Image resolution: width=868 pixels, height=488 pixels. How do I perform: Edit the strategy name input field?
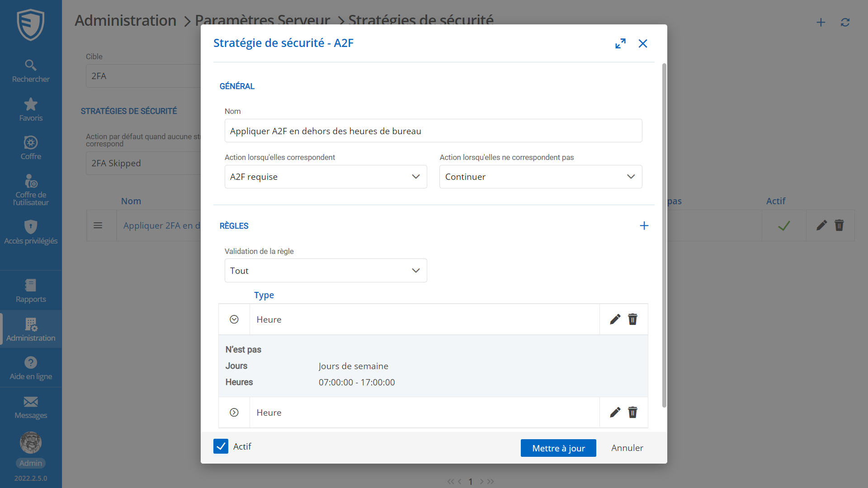434,131
